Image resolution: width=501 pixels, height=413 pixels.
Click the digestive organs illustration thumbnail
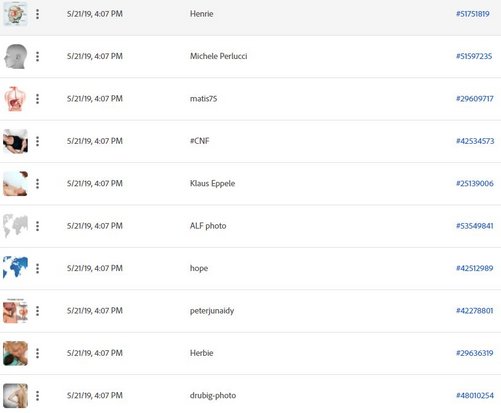(x=15, y=99)
